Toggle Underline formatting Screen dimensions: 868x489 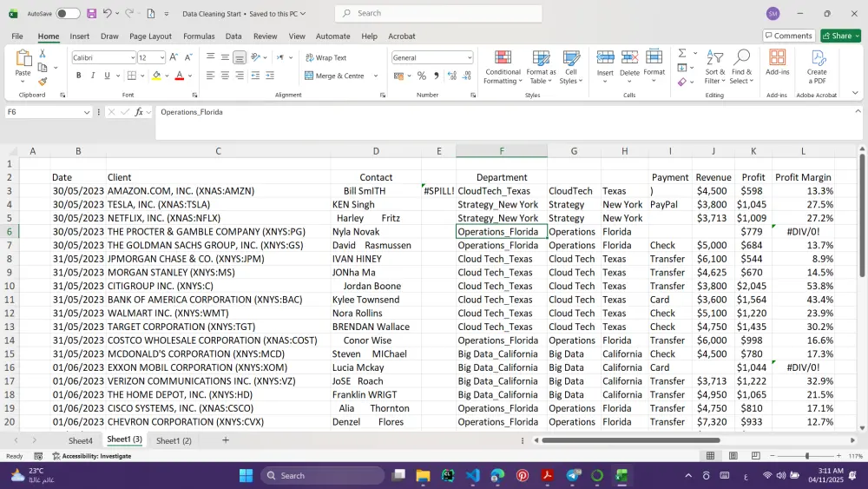107,76
